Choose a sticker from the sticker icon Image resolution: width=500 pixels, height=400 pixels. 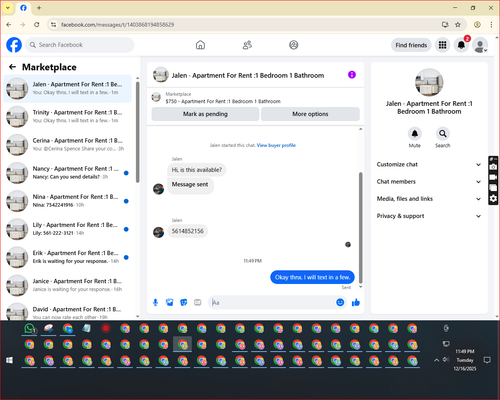[184, 302]
